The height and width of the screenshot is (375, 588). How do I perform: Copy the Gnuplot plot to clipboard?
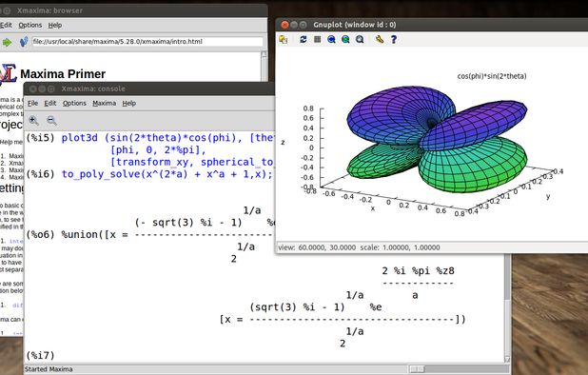[284, 39]
